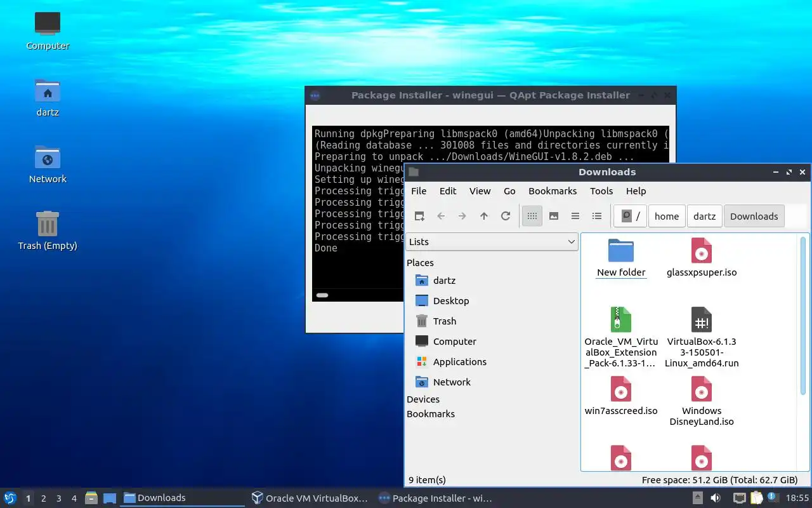Image resolution: width=812 pixels, height=508 pixels.
Task: Switch to virtual desktop 1
Action: coord(28,498)
